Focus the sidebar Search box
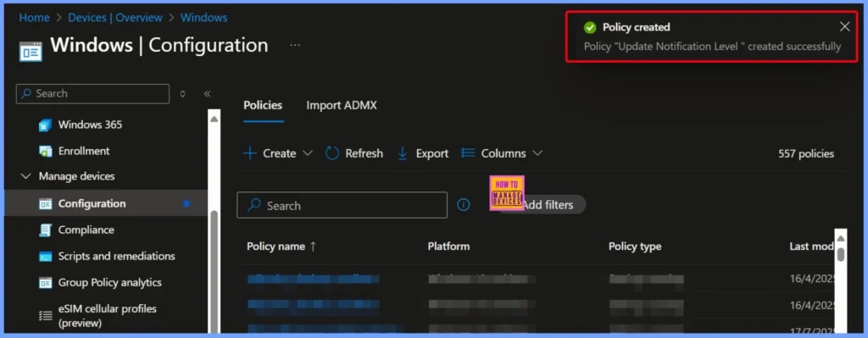The height and width of the screenshot is (338, 868). tap(92, 93)
